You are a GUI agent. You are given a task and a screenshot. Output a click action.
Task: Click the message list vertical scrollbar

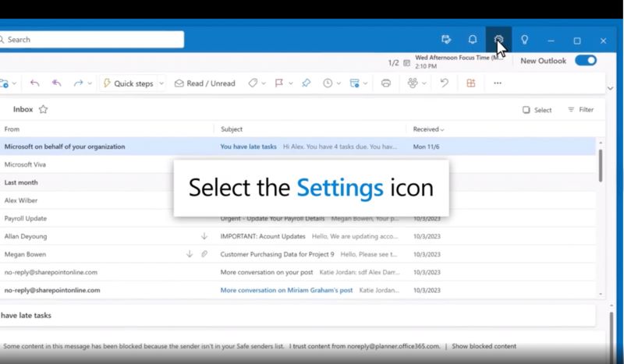pos(600,164)
